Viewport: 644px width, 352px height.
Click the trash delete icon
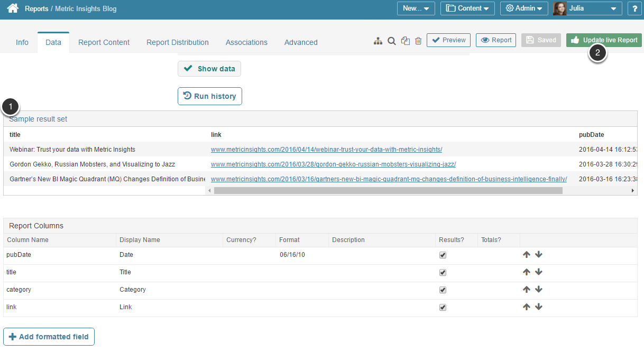418,41
